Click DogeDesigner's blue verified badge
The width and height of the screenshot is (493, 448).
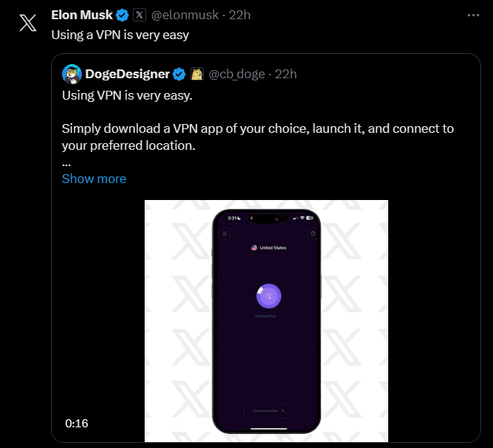[x=179, y=74]
